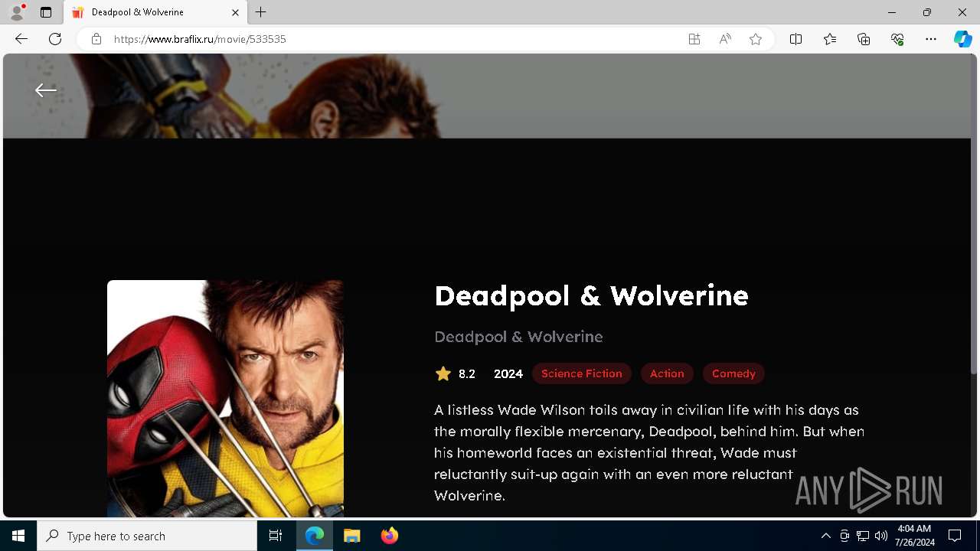View site information lock icon
This screenshot has width=980, height=551.
pyautogui.click(x=96, y=39)
